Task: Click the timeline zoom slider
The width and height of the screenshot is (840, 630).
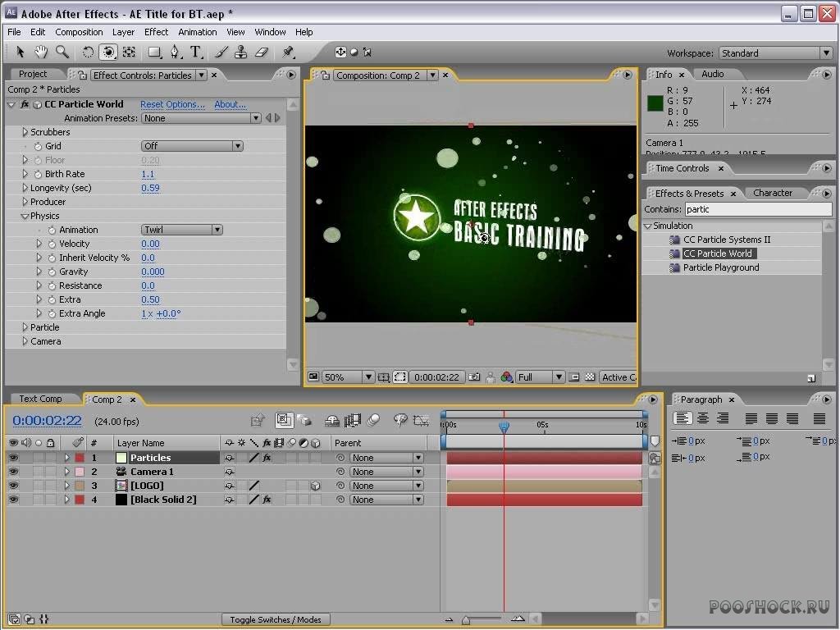Action: click(x=466, y=620)
